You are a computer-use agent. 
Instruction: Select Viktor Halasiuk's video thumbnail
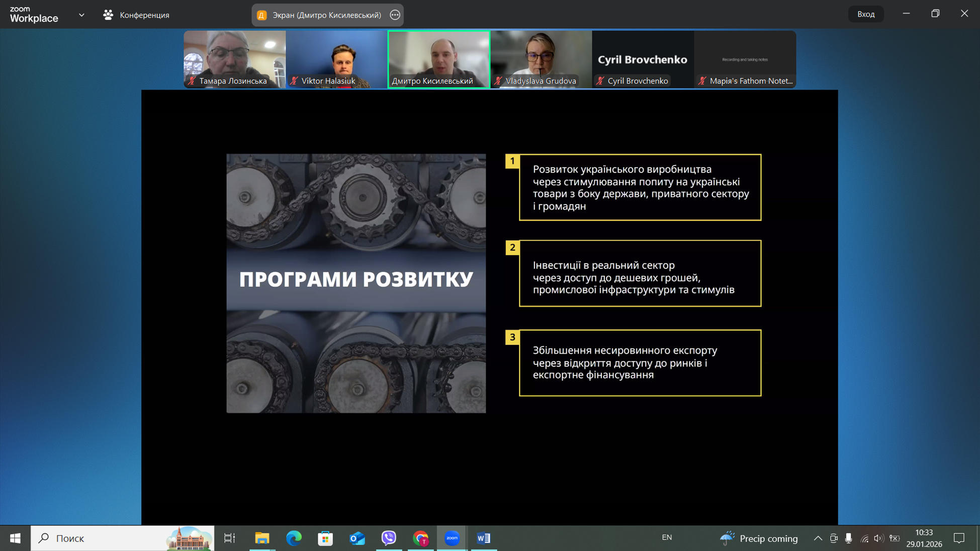(x=336, y=59)
